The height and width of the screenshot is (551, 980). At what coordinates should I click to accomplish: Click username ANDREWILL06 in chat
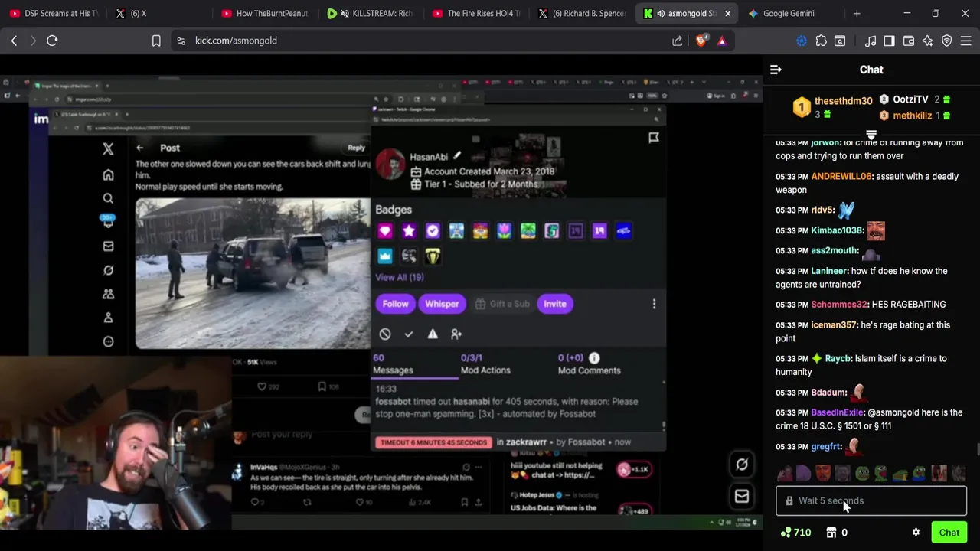tap(841, 176)
